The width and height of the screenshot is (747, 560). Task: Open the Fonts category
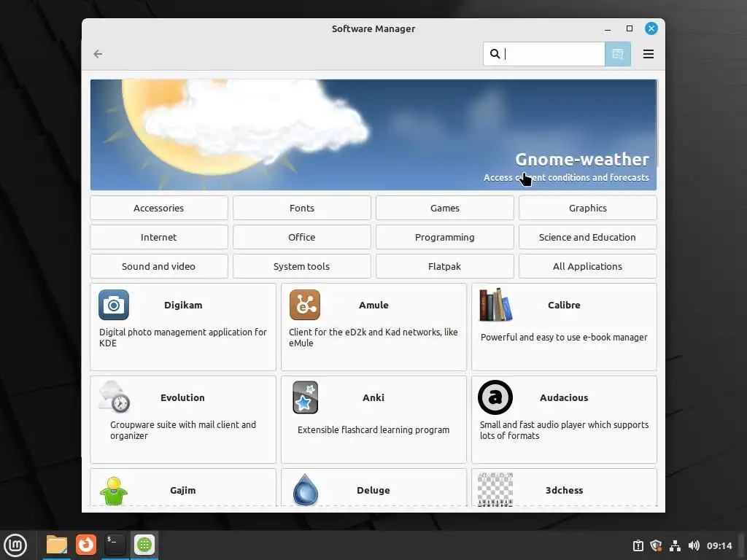301,208
